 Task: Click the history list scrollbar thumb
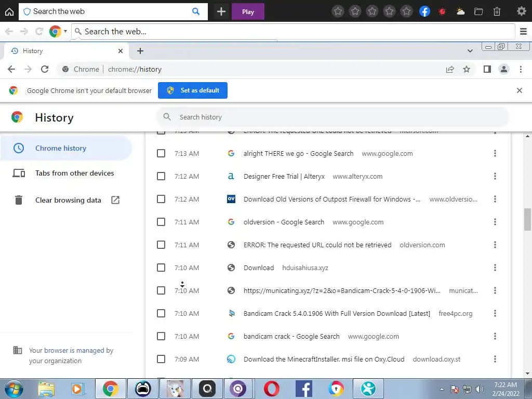click(x=527, y=220)
